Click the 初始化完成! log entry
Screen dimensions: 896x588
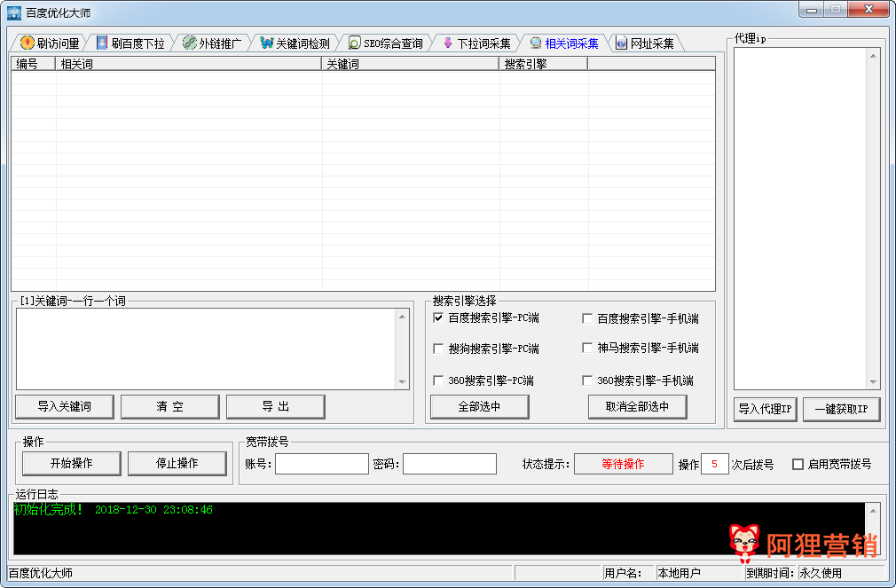coord(114,510)
